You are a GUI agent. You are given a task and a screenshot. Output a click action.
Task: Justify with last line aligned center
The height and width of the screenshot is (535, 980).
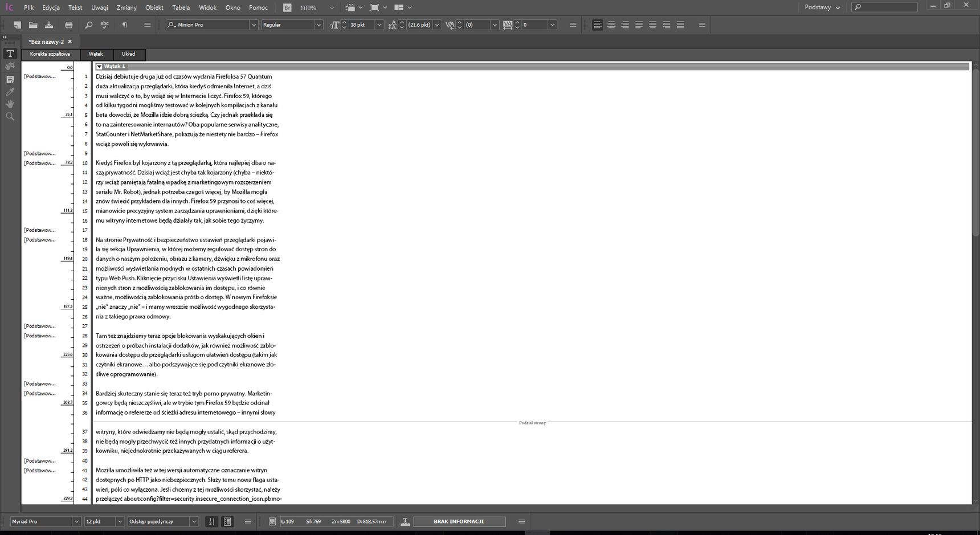pyautogui.click(x=652, y=25)
